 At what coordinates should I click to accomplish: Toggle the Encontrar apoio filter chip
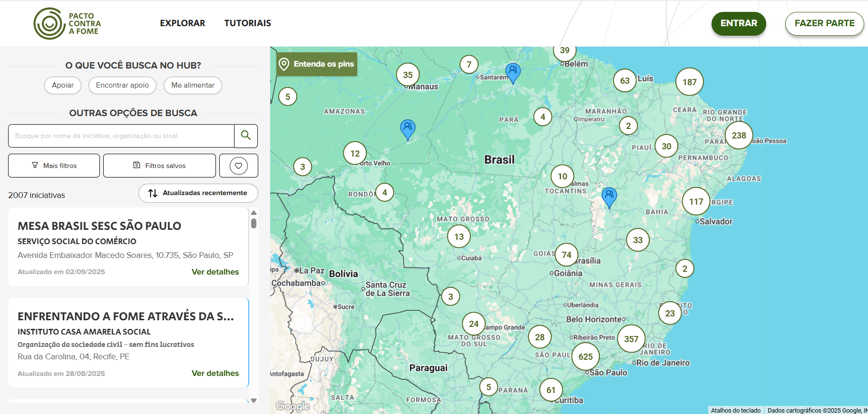point(122,85)
